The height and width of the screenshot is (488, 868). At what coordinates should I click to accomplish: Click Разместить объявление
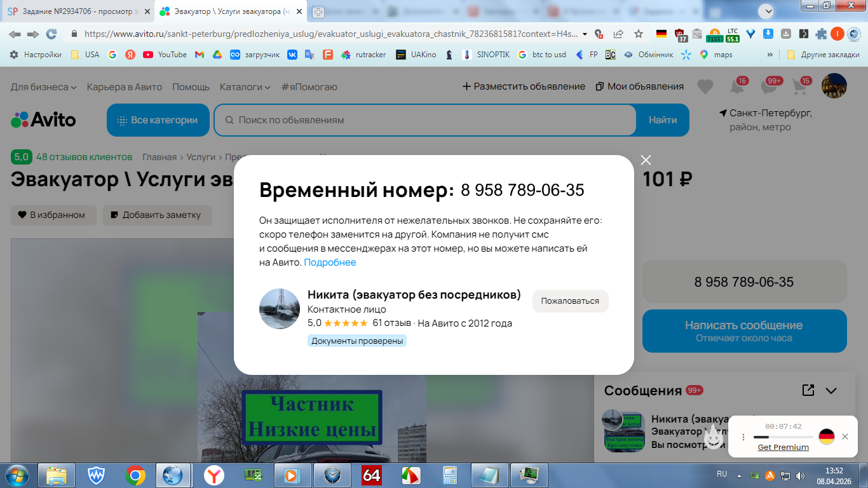pyautogui.click(x=524, y=86)
